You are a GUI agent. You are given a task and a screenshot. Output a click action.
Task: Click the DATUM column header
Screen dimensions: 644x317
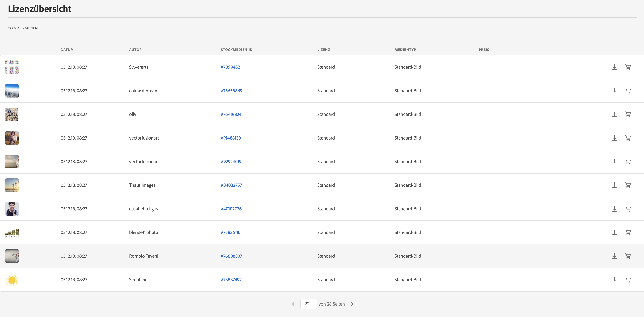67,50
